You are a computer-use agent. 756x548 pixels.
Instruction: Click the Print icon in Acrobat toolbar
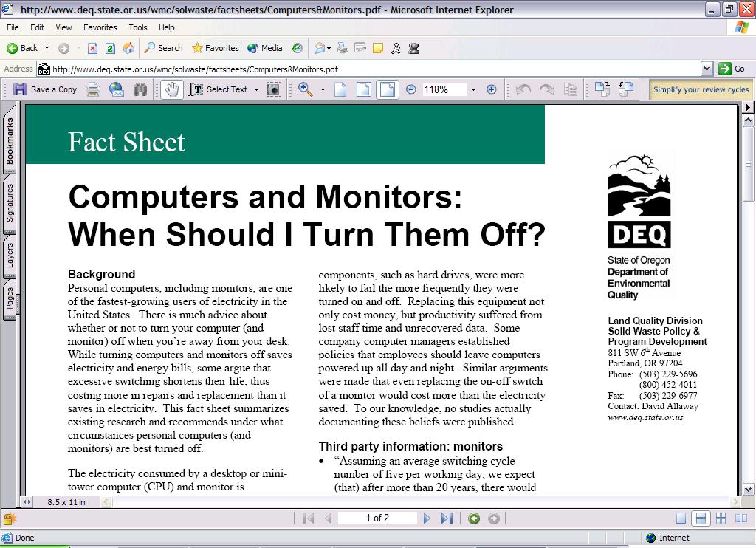pyautogui.click(x=93, y=89)
